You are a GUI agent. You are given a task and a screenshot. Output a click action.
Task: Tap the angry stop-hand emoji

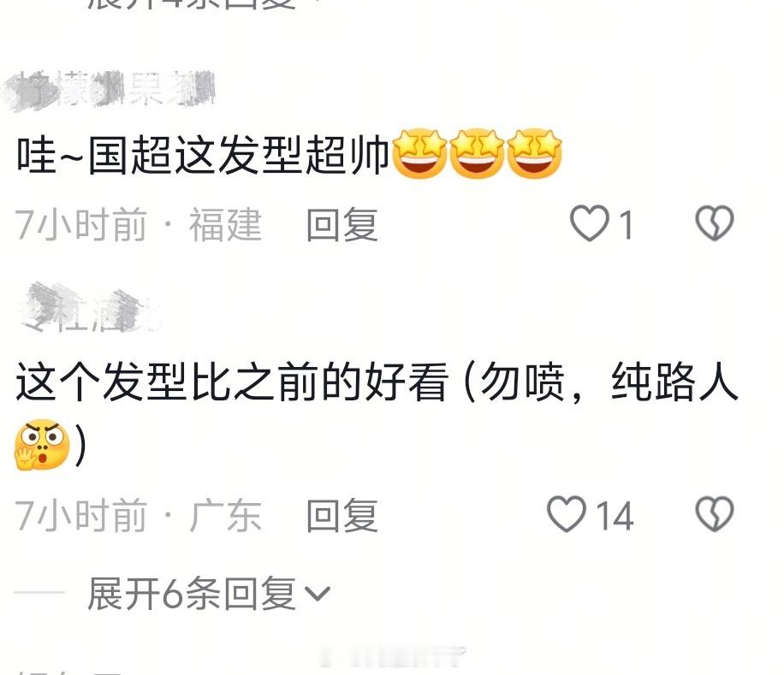tap(41, 445)
